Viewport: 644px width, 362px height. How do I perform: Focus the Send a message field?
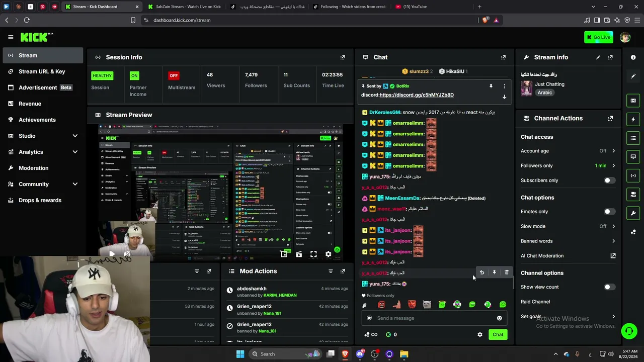tap(434, 318)
